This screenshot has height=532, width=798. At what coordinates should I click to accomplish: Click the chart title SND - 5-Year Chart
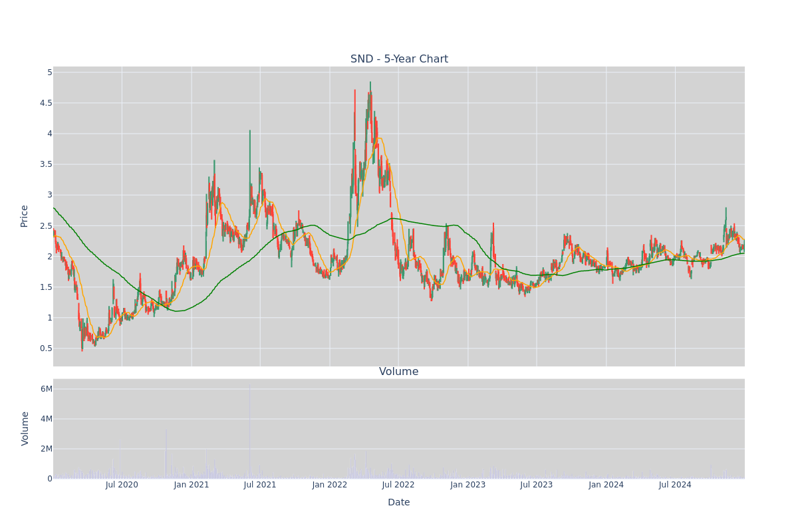click(399, 59)
